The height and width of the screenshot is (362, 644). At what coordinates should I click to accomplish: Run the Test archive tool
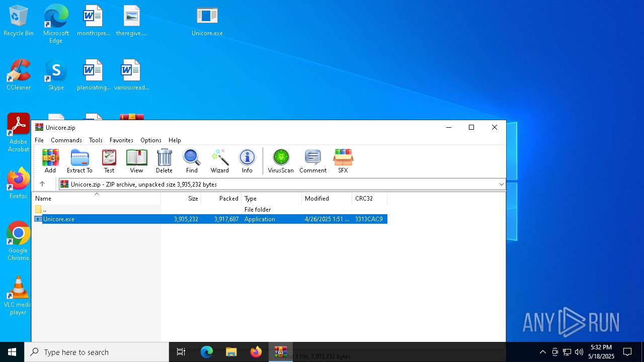[109, 161]
